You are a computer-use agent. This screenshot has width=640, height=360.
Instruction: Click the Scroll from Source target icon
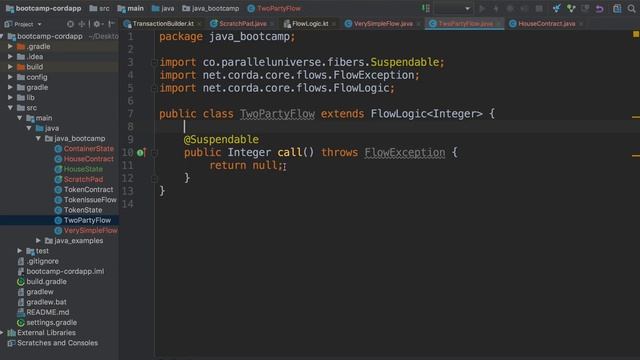coord(70,24)
